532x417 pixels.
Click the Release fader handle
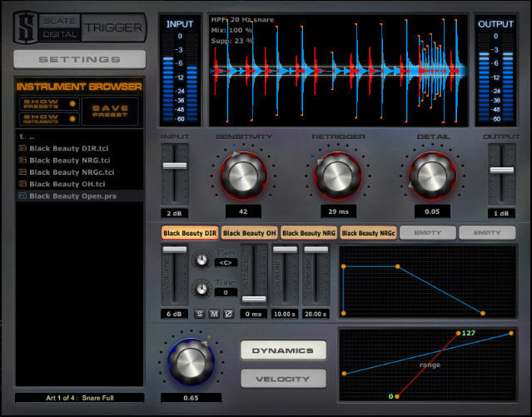tap(316, 250)
